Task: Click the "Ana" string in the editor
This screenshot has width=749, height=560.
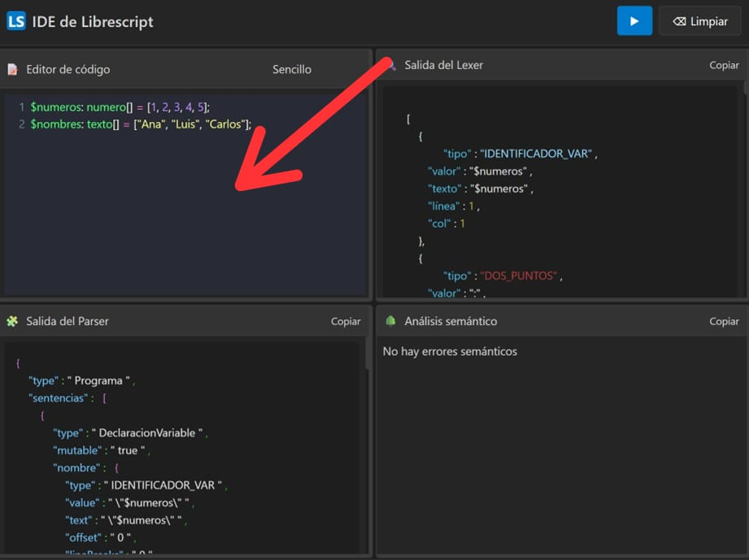Action: pos(150,124)
